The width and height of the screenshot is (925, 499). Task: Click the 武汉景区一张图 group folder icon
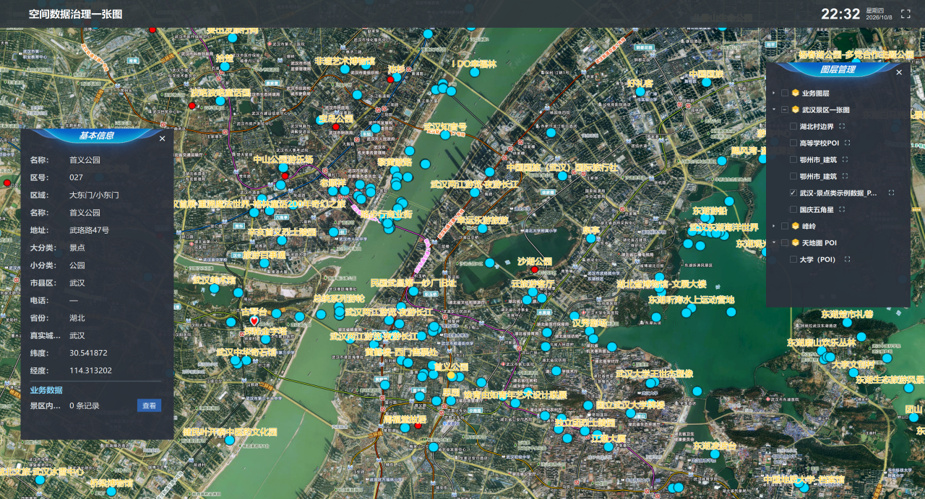[795, 109]
